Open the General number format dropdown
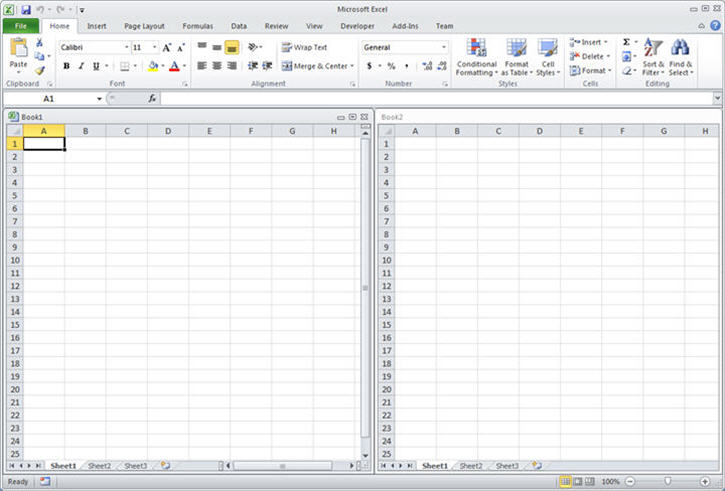 [444, 47]
